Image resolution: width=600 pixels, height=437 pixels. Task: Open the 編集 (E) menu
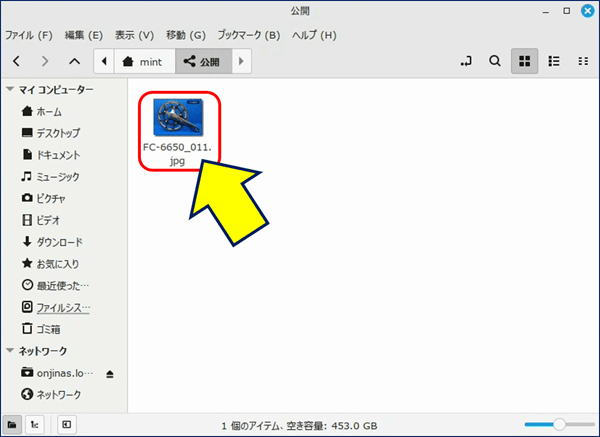[84, 35]
